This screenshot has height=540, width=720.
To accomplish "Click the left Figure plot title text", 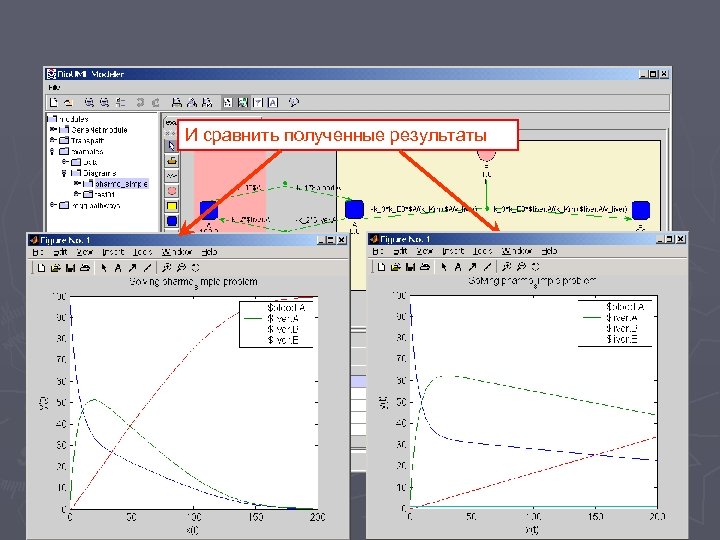I will tap(193, 281).
